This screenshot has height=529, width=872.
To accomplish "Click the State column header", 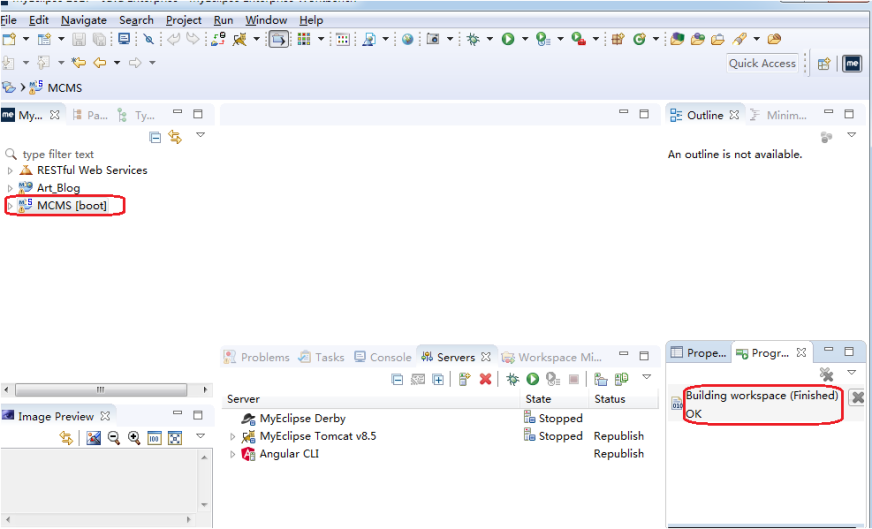I will [554, 399].
